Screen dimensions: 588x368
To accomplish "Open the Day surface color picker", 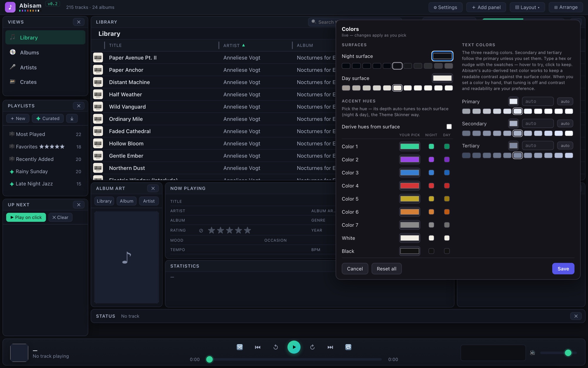I will point(442,78).
